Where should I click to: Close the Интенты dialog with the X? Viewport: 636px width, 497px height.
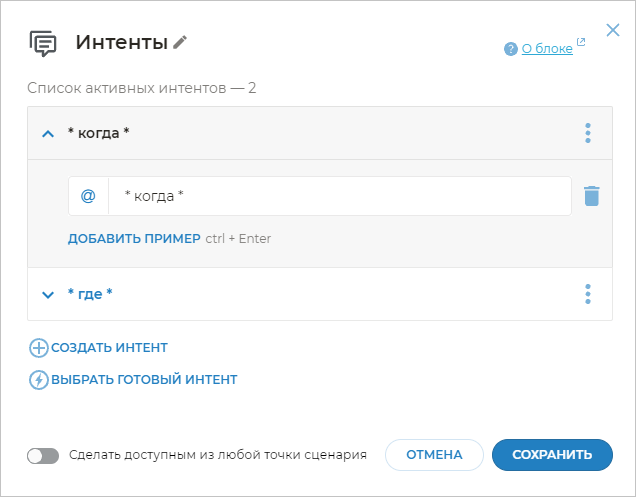coord(613,31)
